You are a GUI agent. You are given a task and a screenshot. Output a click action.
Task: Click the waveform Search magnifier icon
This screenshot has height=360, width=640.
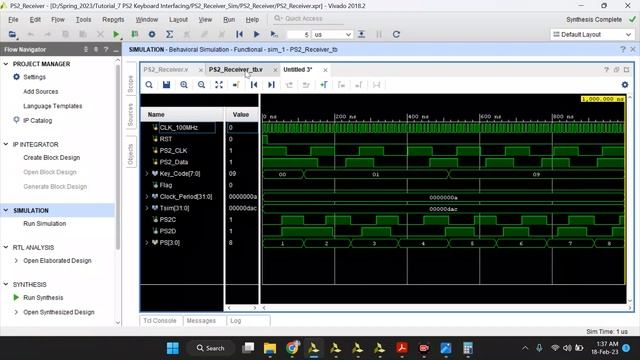(x=149, y=84)
